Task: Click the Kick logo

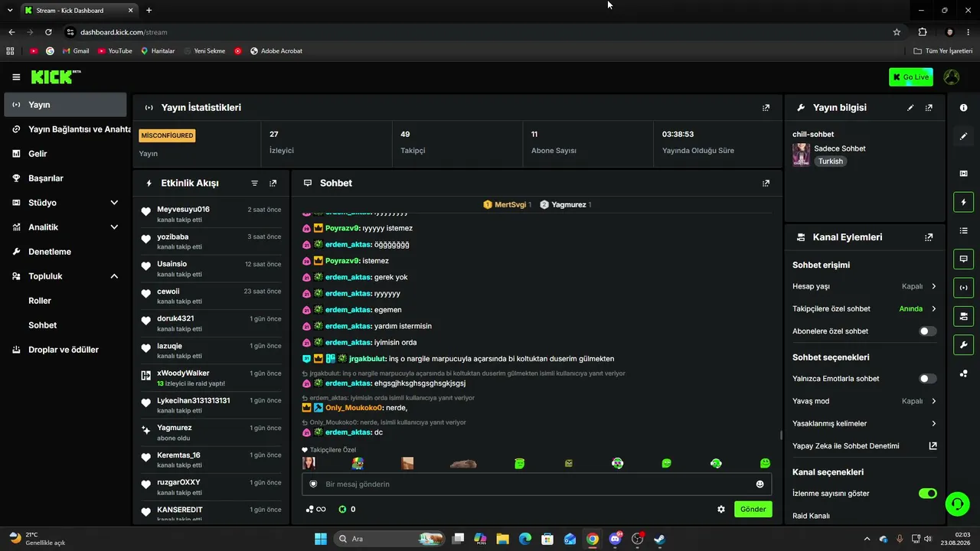Action: coord(56,77)
